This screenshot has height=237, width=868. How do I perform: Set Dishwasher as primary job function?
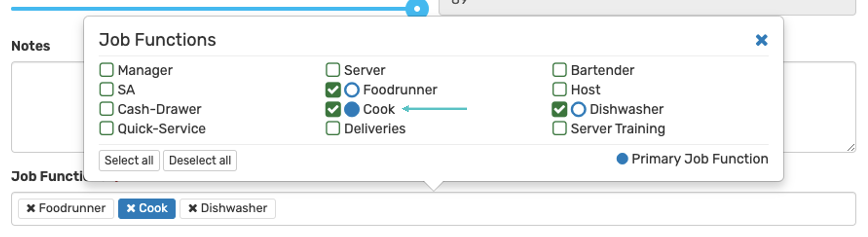[x=578, y=109]
